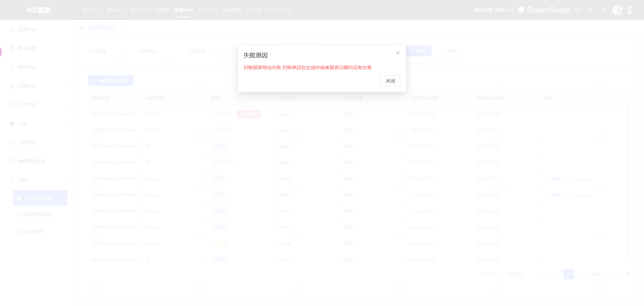Open the 系统管理 top menu
This screenshot has width=644, height=306.
(x=232, y=10)
